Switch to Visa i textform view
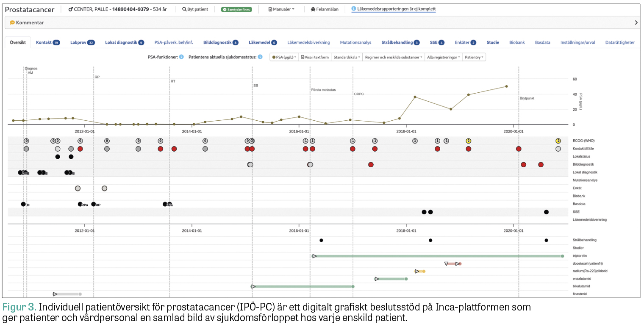This screenshot has height=327, width=644. tap(315, 57)
